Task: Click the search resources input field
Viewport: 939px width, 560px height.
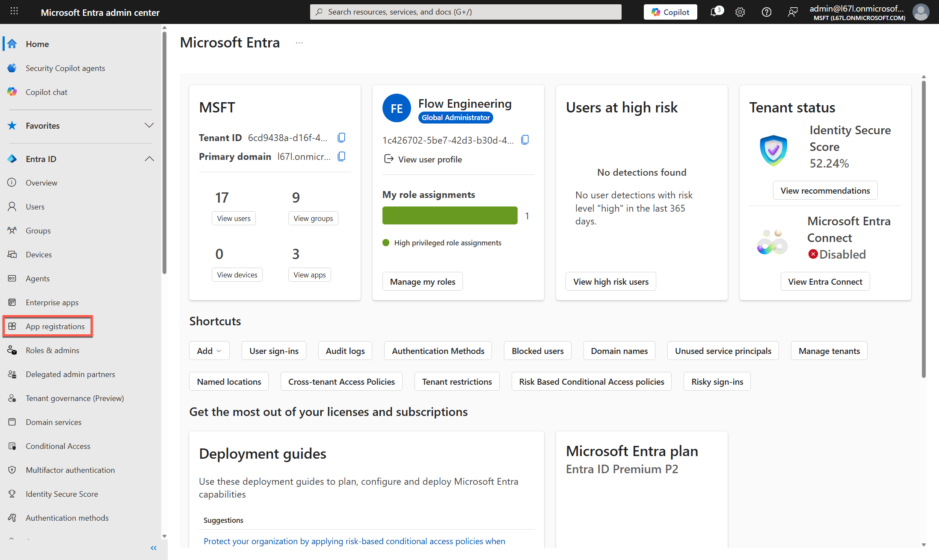Action: (x=465, y=12)
